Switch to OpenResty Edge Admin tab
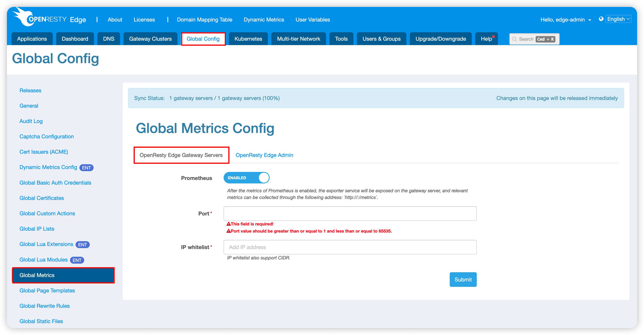This screenshot has width=644, height=335. (264, 155)
